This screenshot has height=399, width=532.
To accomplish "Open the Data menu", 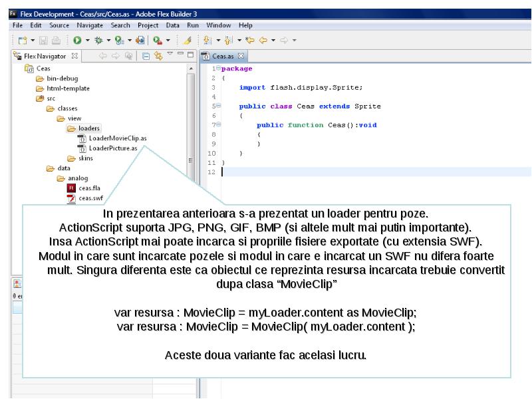I will click(x=172, y=25).
